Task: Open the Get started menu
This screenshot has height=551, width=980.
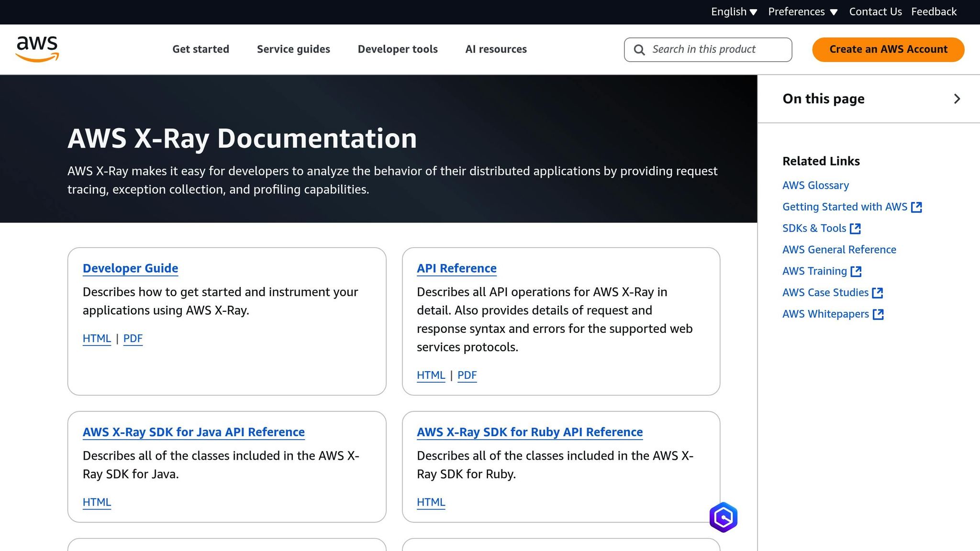Action: point(200,49)
